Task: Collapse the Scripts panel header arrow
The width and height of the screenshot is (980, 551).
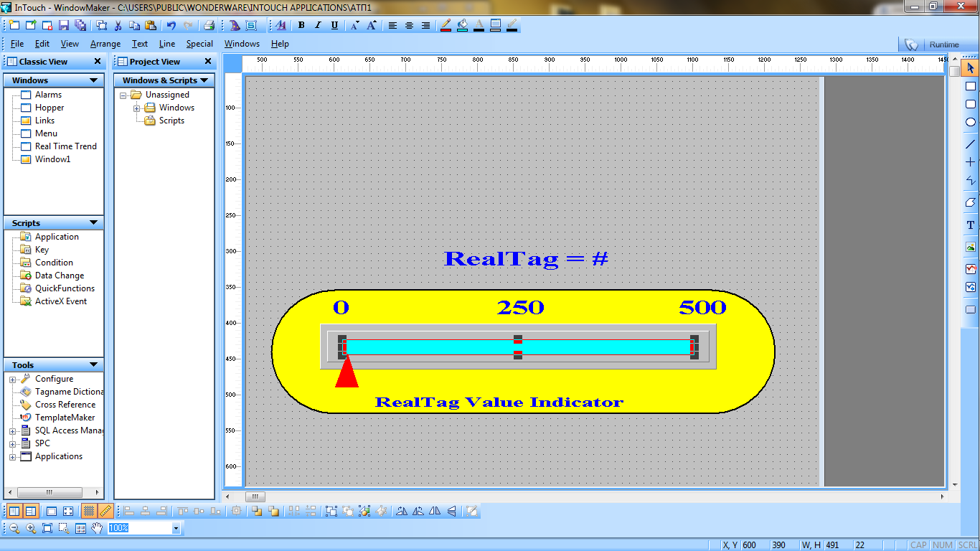Action: coord(93,223)
